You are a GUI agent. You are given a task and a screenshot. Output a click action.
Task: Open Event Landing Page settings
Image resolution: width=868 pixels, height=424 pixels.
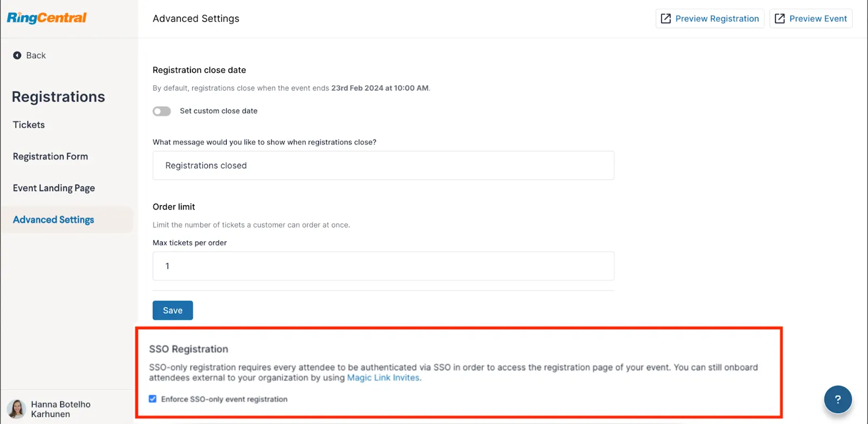[x=54, y=188]
